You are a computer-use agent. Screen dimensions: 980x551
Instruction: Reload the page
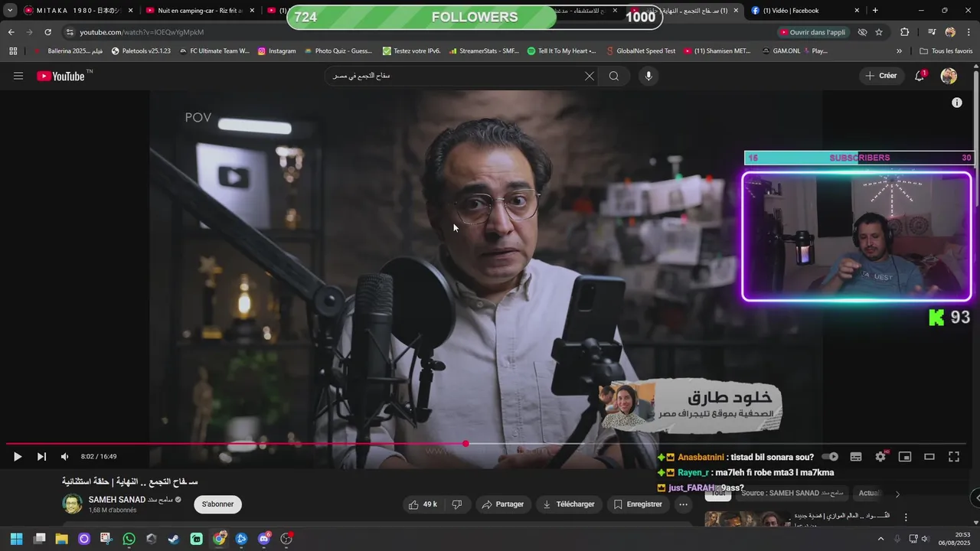pos(47,32)
